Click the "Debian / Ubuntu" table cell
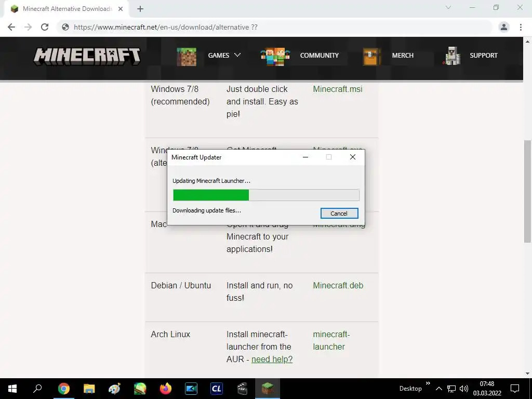532x399 pixels. point(181,285)
